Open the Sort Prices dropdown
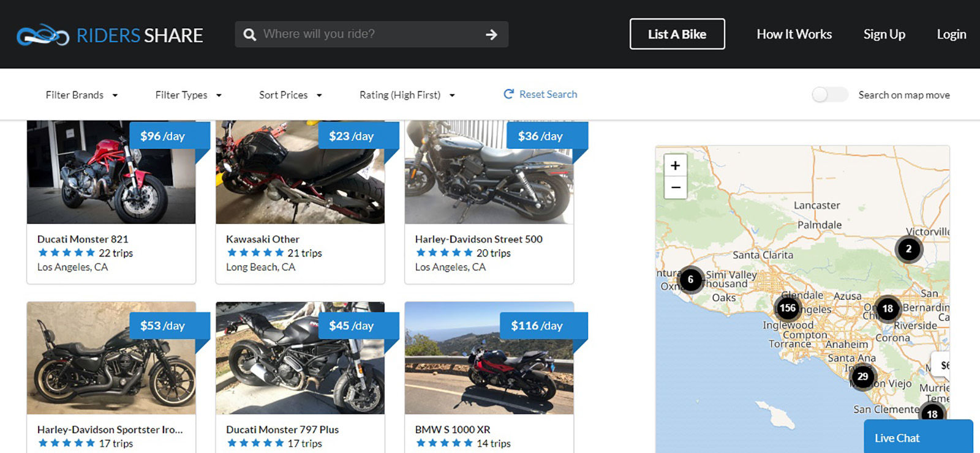Screen dimensions: 980x453 point(290,95)
